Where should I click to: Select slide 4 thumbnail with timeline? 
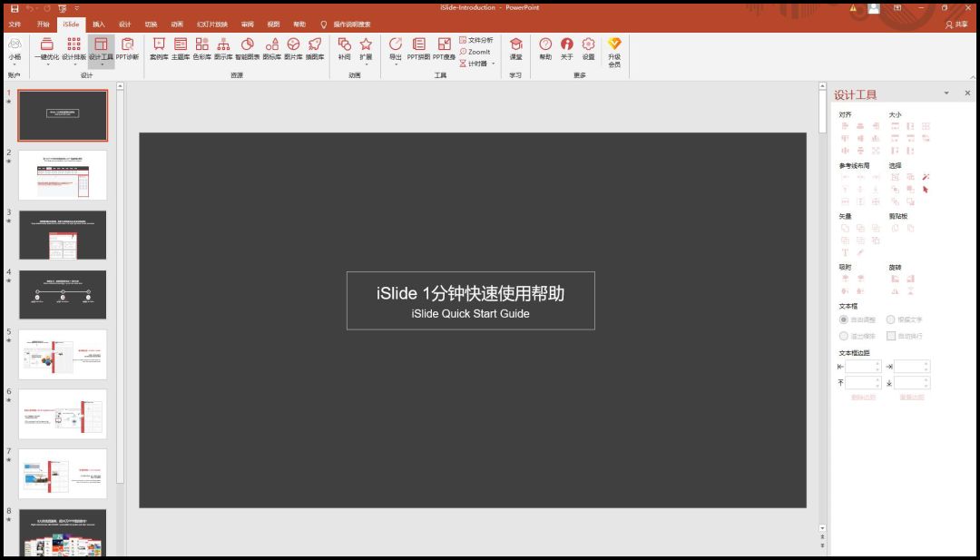click(63, 294)
